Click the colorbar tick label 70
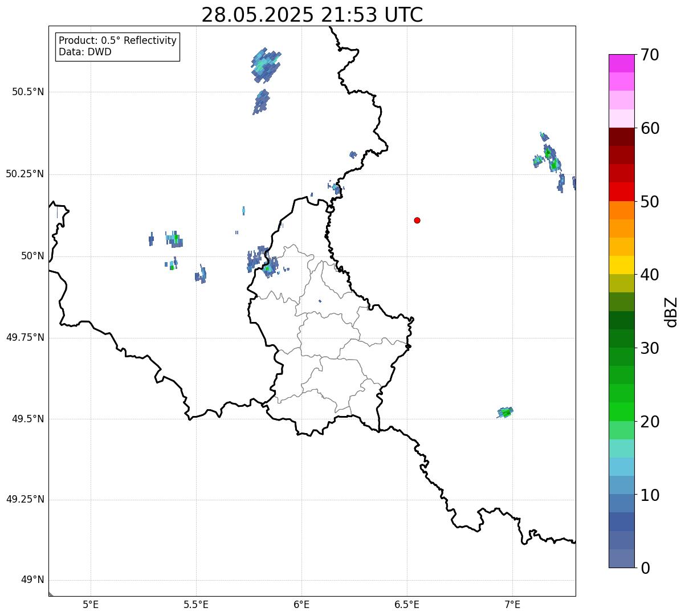This screenshot has width=685, height=616. pos(650,55)
